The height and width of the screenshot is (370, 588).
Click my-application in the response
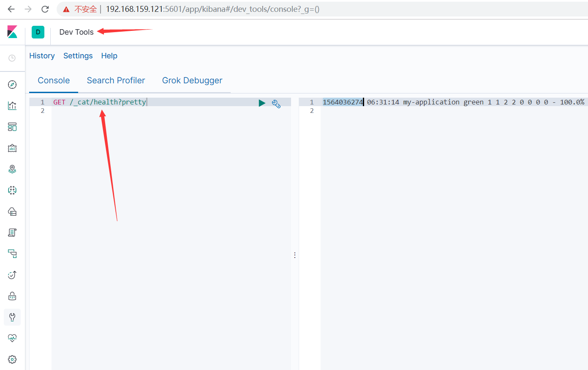pos(431,102)
